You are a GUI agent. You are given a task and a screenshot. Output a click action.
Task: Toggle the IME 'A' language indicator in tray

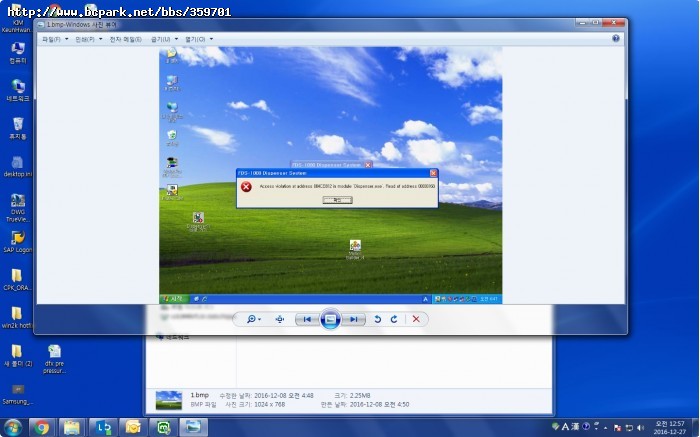(x=565, y=427)
